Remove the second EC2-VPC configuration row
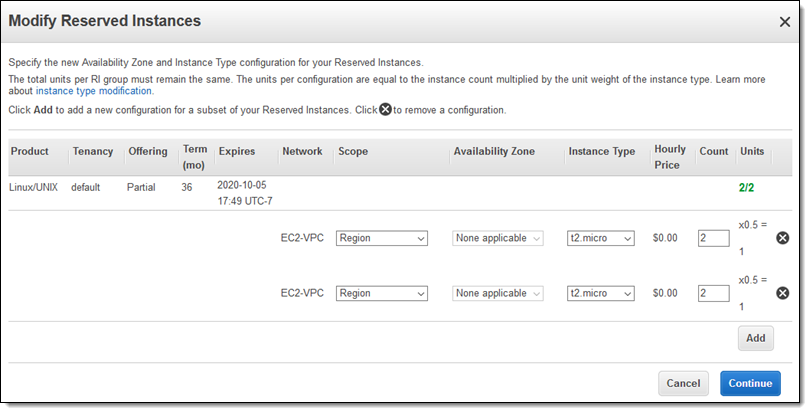Screen dimensions: 810x413 [x=783, y=293]
